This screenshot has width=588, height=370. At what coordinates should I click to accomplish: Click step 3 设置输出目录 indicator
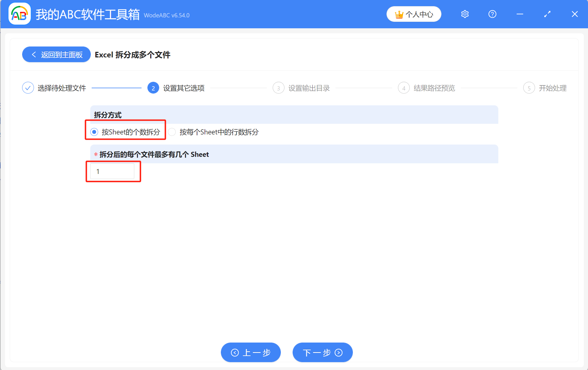pos(278,88)
